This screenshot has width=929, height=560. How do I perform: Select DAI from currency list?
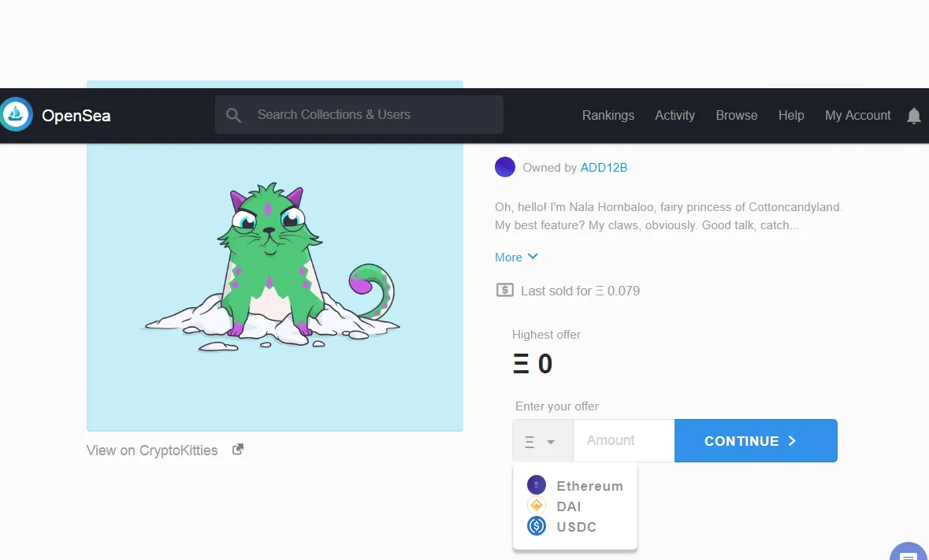(568, 506)
